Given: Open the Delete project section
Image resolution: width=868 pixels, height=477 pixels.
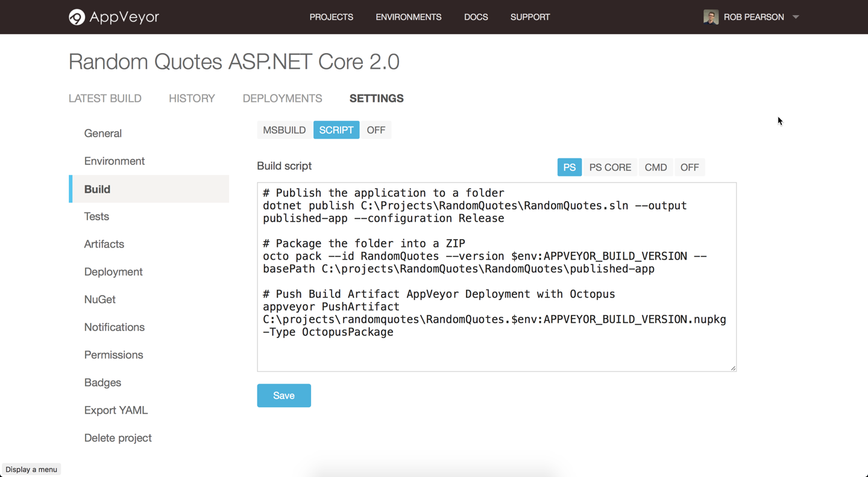Looking at the screenshot, I should [118, 438].
